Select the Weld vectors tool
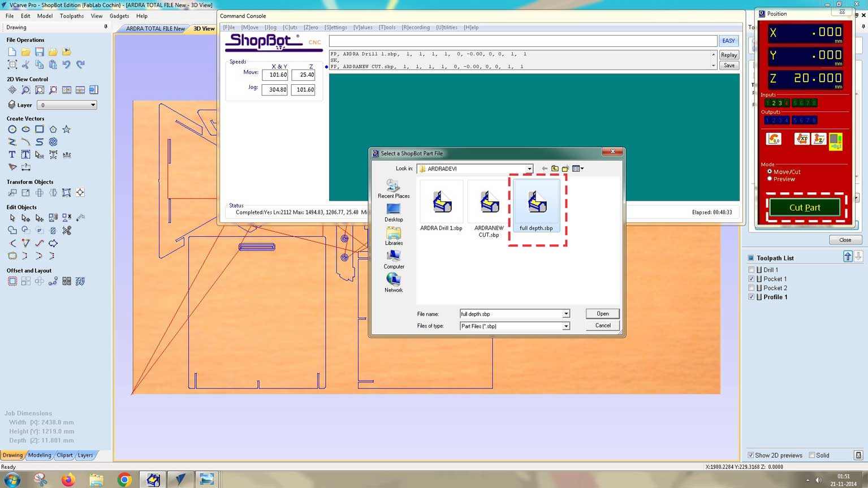 coord(12,230)
